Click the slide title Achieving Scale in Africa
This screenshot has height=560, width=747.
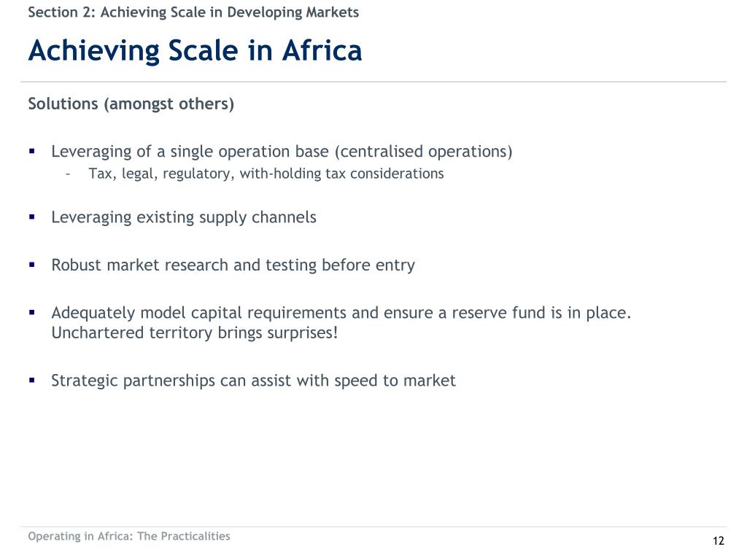point(195,50)
